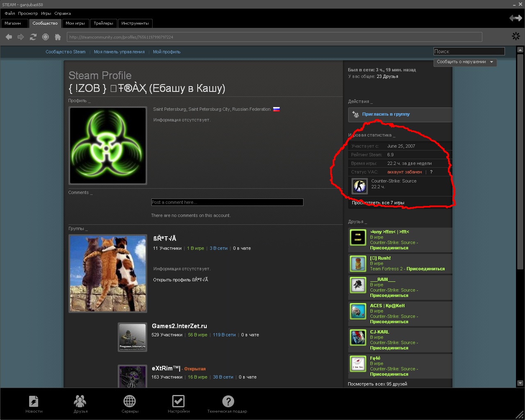This screenshot has width=525, height=420.
Task: Click the URL address bar
Action: [275, 37]
